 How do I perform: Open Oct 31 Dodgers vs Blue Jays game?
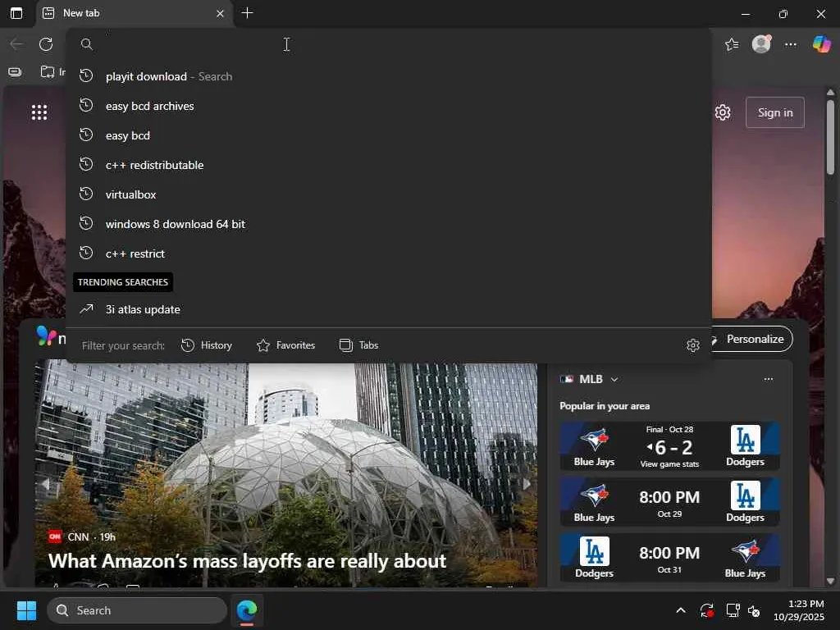[669, 558]
